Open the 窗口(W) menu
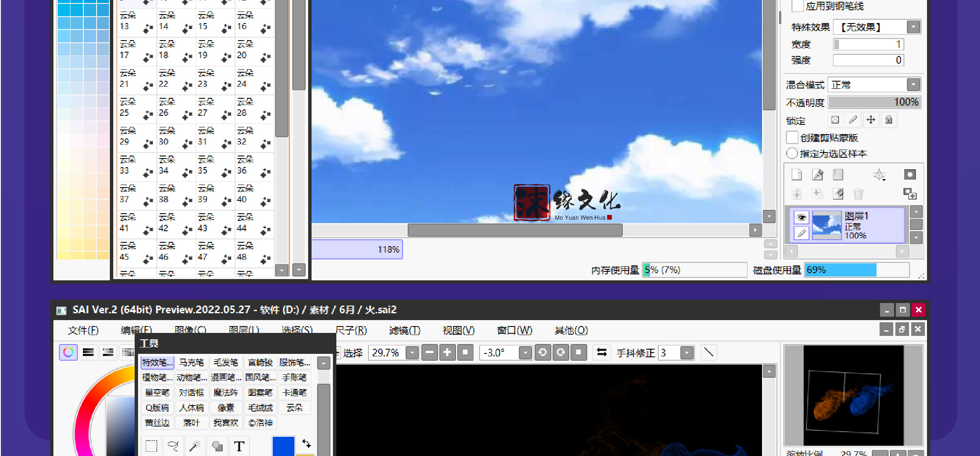The height and width of the screenshot is (456, 980). [515, 330]
